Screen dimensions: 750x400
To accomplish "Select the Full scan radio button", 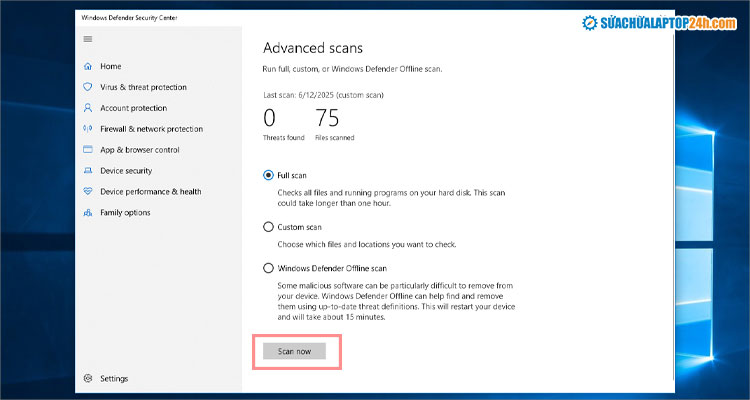I will point(268,175).
